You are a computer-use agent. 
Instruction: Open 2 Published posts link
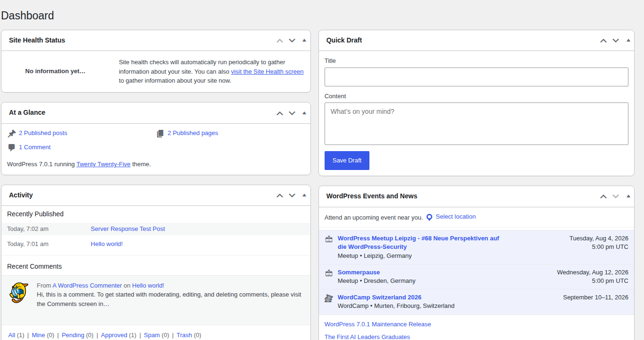pyautogui.click(x=43, y=133)
